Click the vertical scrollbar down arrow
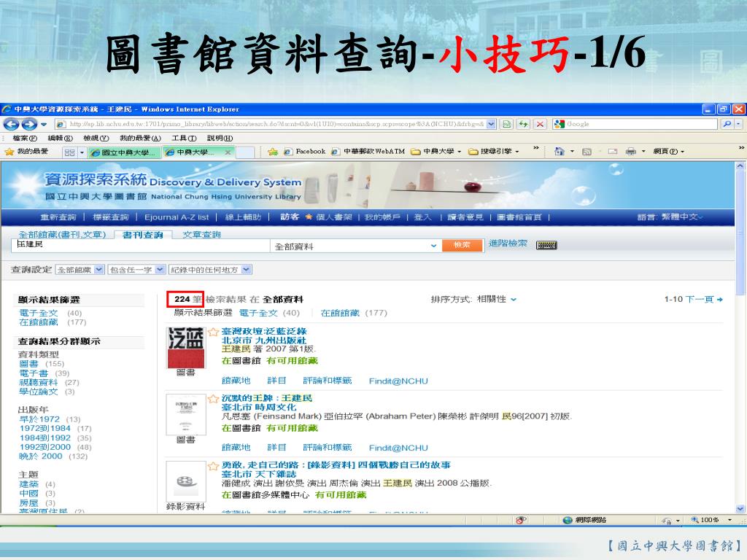747x560 pixels. 740,508
